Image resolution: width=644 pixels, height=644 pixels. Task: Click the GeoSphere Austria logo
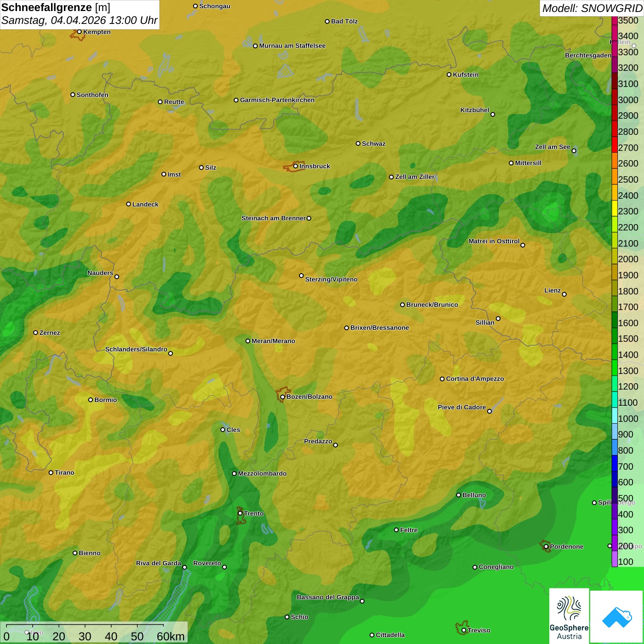click(x=569, y=616)
